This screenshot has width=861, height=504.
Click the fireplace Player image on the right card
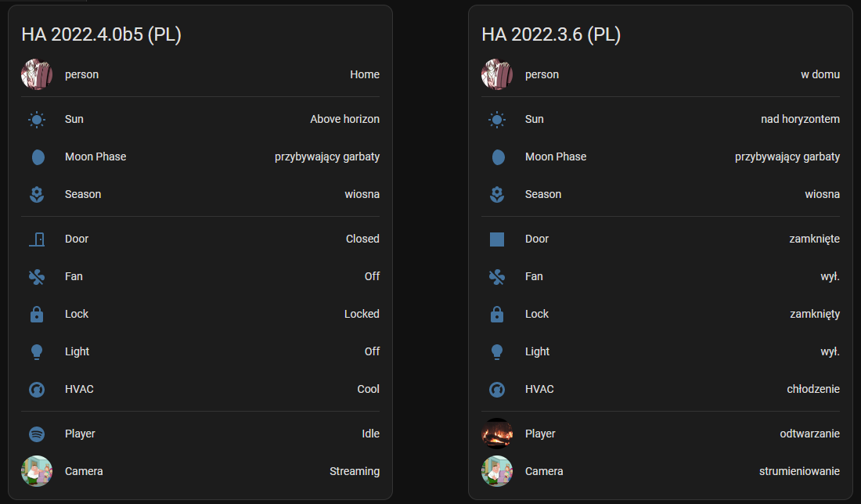click(497, 434)
